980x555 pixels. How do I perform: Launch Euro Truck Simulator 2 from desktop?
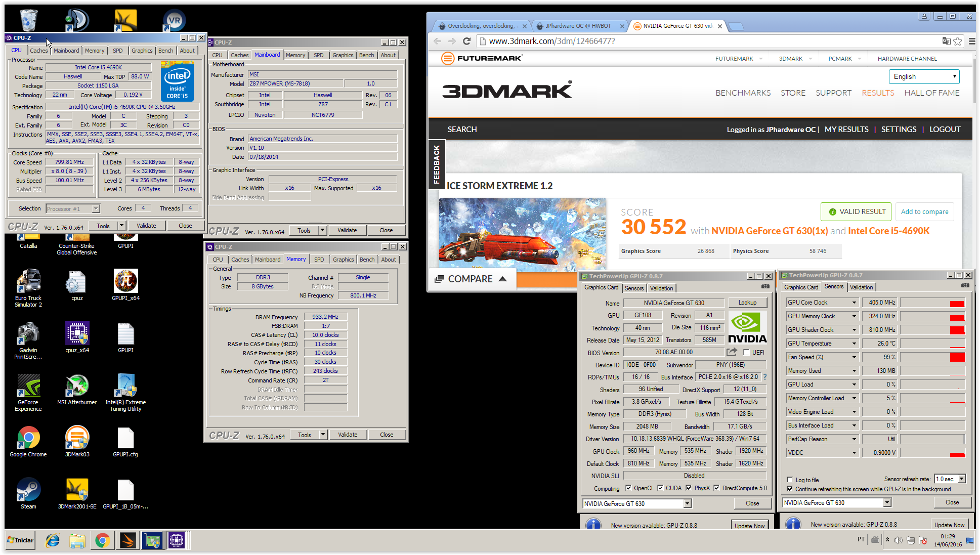click(x=28, y=288)
